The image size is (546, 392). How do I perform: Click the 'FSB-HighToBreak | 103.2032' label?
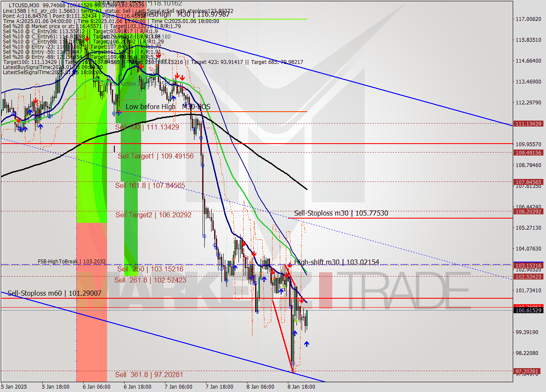(x=72, y=261)
